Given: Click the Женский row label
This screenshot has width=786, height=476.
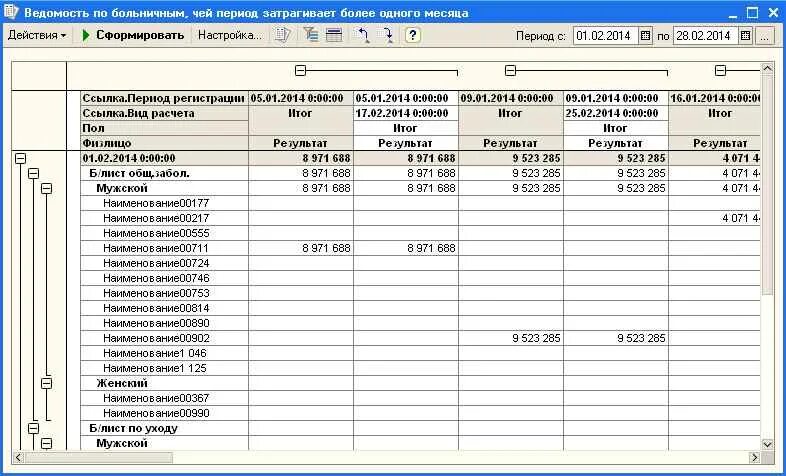Looking at the screenshot, I should [164, 383].
